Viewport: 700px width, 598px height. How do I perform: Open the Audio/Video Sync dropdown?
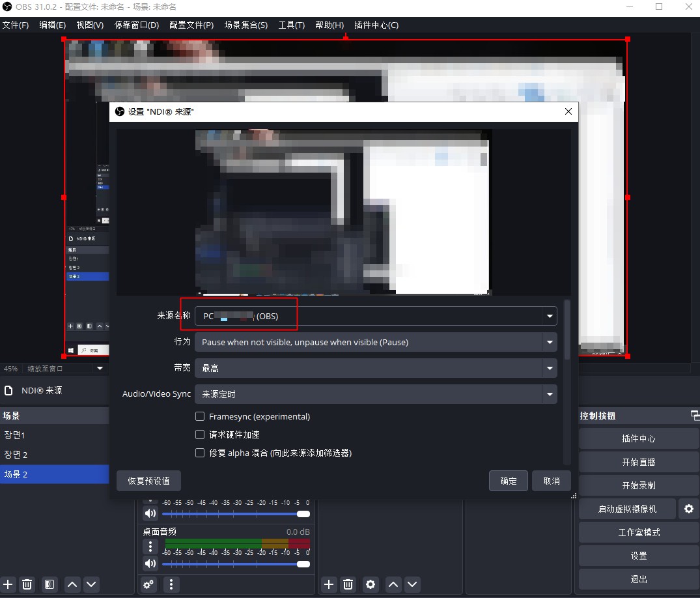click(376, 394)
